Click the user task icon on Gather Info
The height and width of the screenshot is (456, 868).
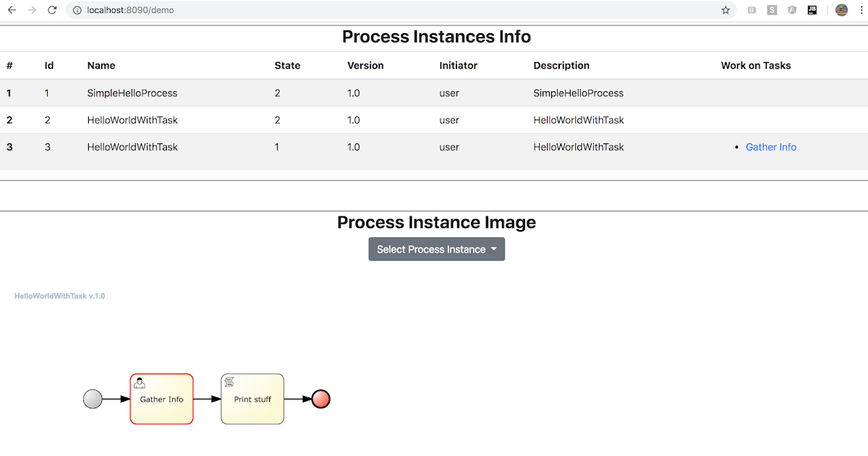point(139,381)
